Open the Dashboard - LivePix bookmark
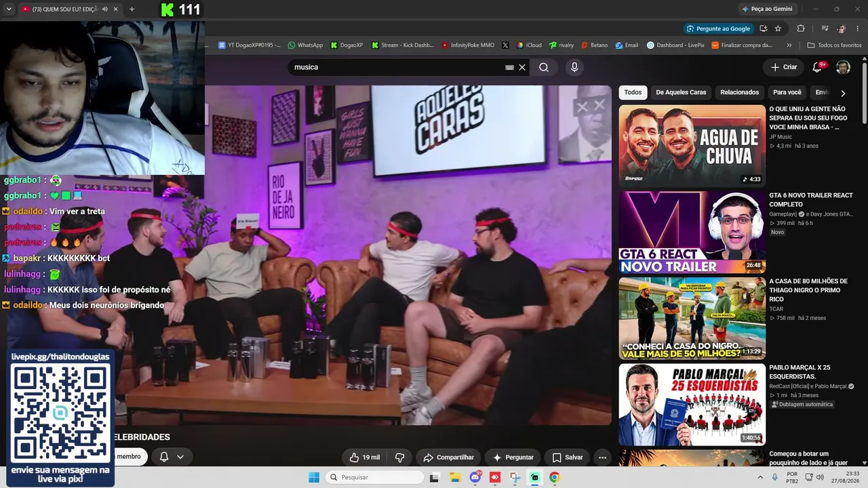 pos(675,45)
